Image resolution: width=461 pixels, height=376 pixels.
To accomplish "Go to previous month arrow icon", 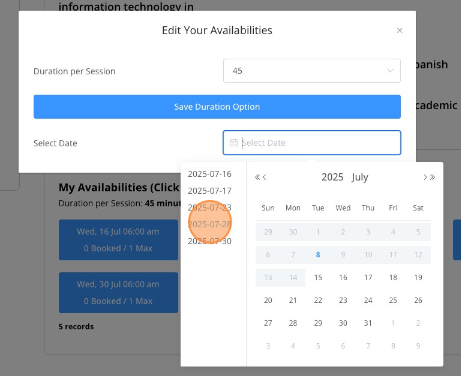I will tap(264, 177).
